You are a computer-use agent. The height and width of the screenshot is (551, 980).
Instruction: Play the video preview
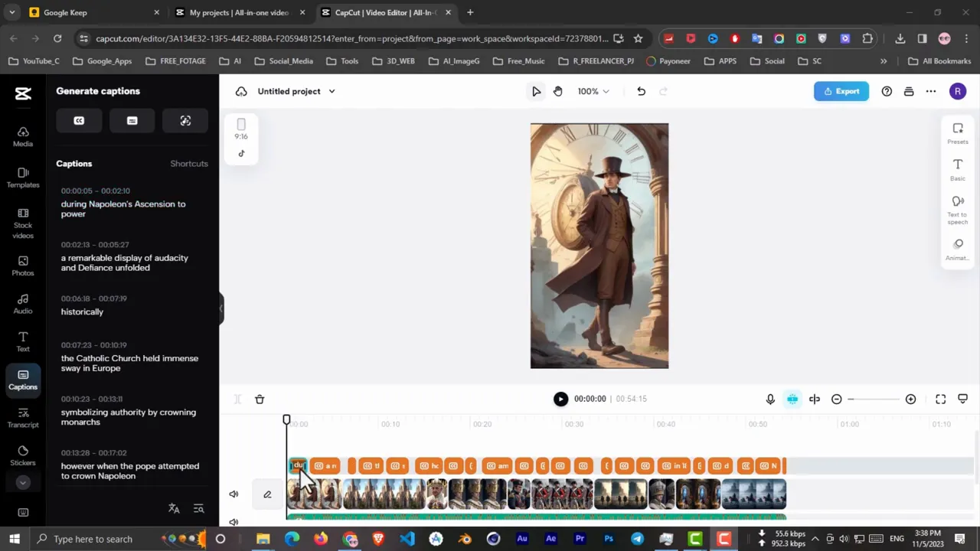point(560,399)
